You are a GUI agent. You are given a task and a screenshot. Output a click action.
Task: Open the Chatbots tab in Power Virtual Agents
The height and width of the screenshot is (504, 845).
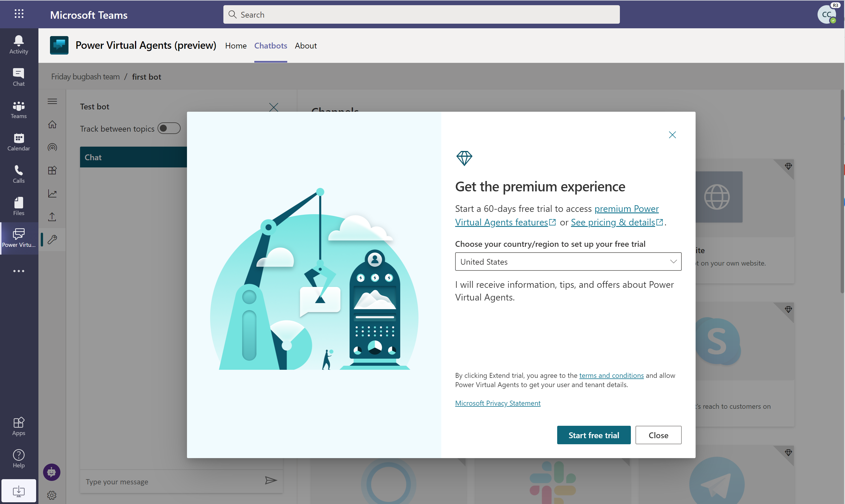tap(270, 45)
